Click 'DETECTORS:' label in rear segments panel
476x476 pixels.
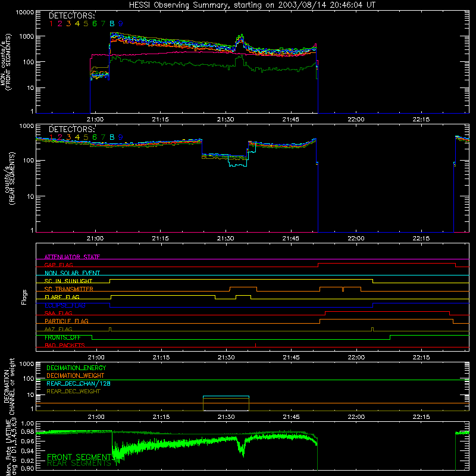click(71, 129)
